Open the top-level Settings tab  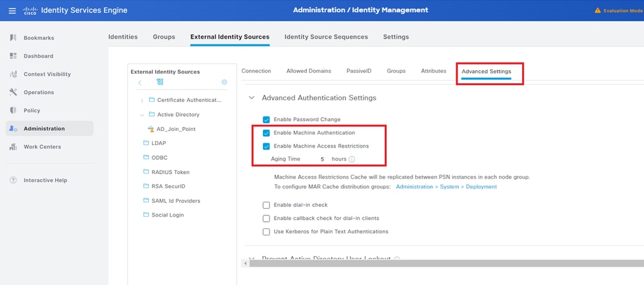pyautogui.click(x=396, y=37)
